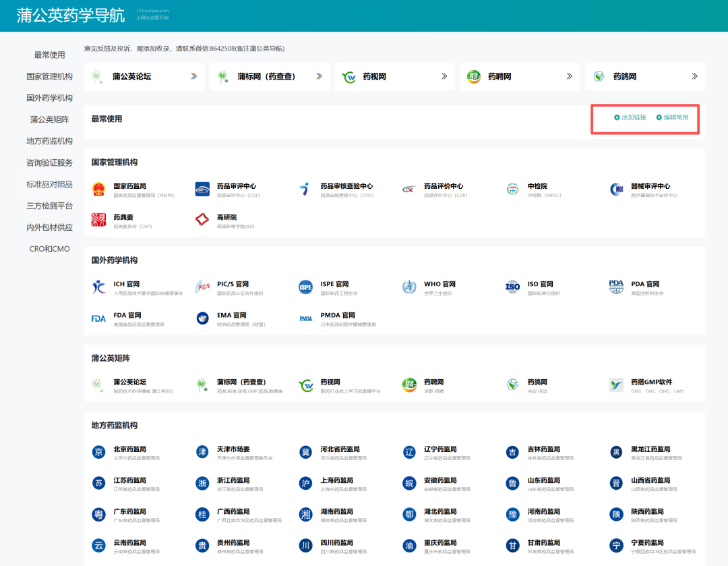This screenshot has height=566, width=728.
Task: Open the 浙江药监局 link
Action: click(x=233, y=480)
